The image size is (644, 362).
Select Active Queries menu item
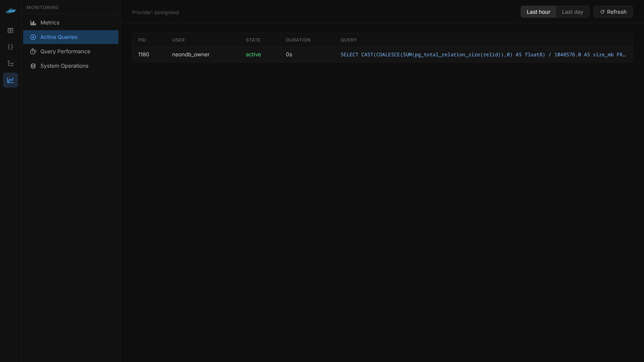tap(71, 37)
